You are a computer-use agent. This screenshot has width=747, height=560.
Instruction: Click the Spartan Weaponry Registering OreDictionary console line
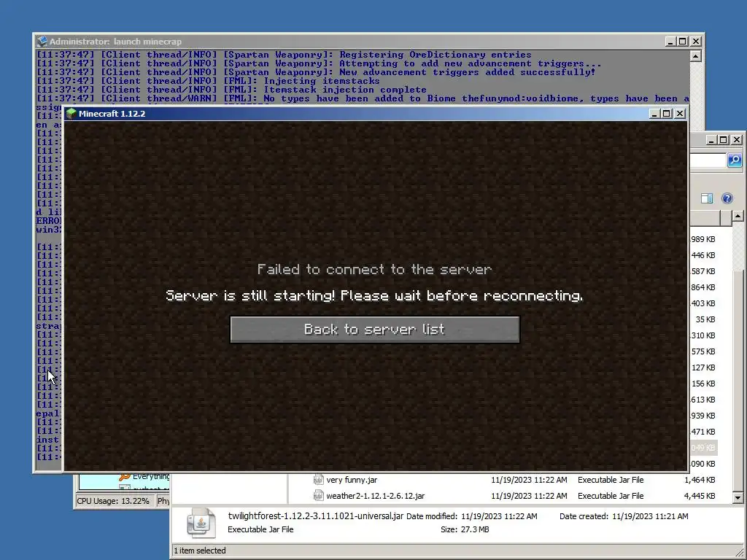click(284, 55)
